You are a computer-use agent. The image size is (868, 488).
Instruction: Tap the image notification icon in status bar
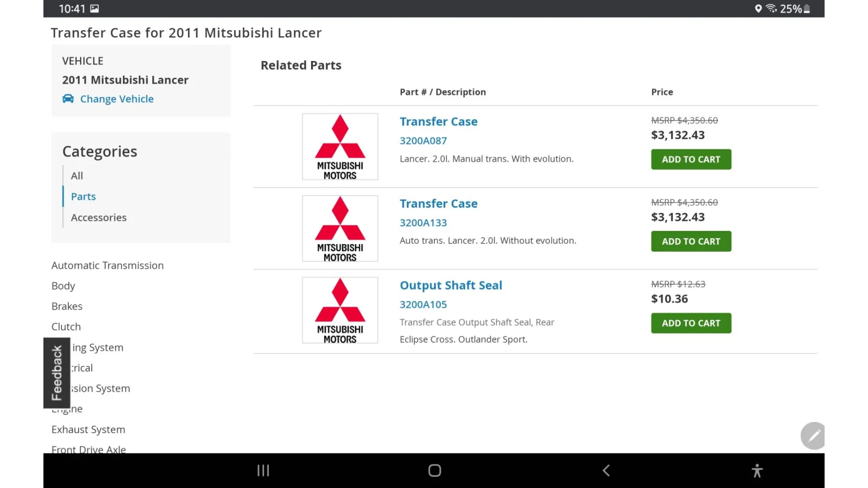coord(95,8)
